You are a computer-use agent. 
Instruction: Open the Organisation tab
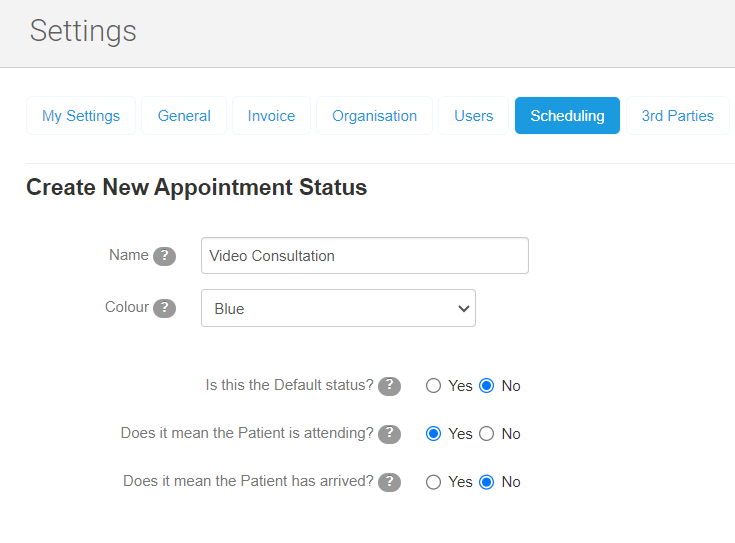(374, 116)
